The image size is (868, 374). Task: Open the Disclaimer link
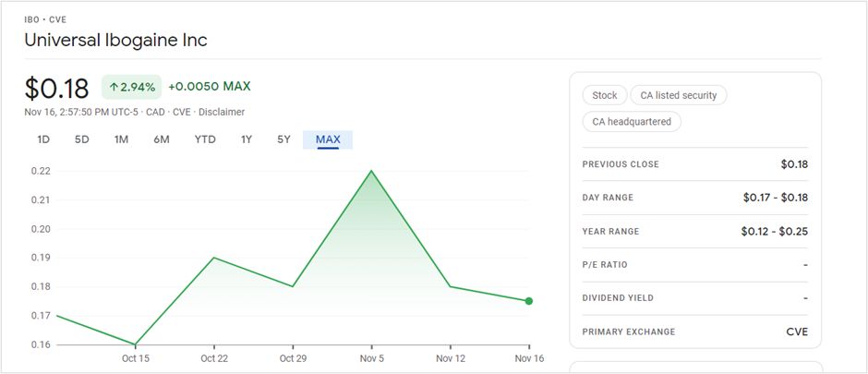pyautogui.click(x=222, y=112)
